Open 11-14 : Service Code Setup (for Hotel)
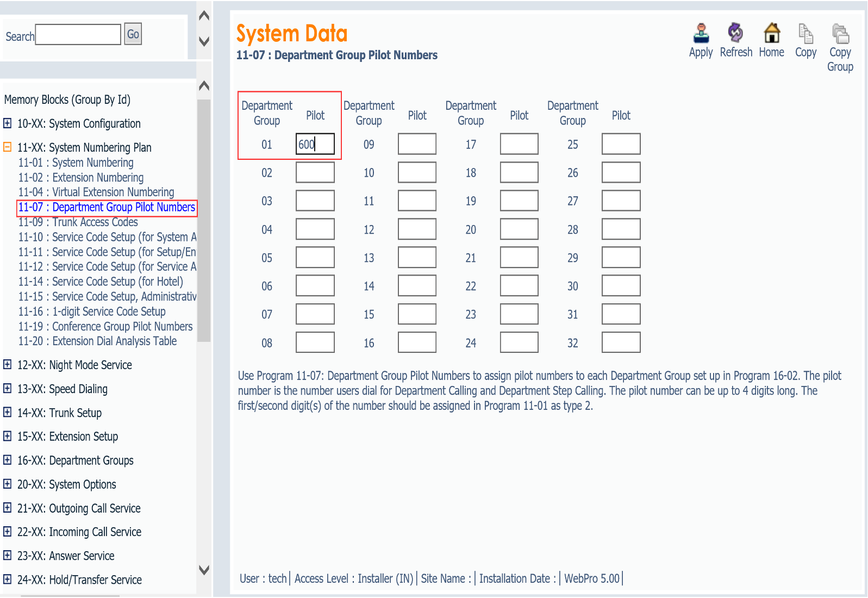868x598 pixels. 101,282
